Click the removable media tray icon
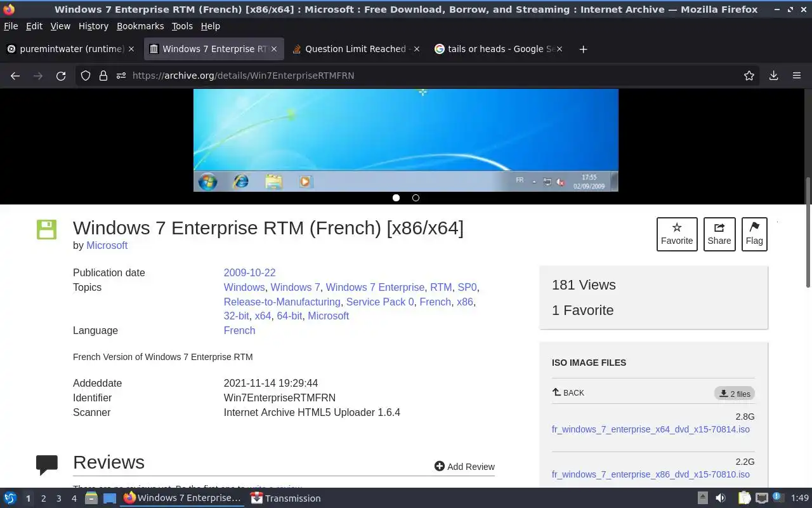 (702, 498)
